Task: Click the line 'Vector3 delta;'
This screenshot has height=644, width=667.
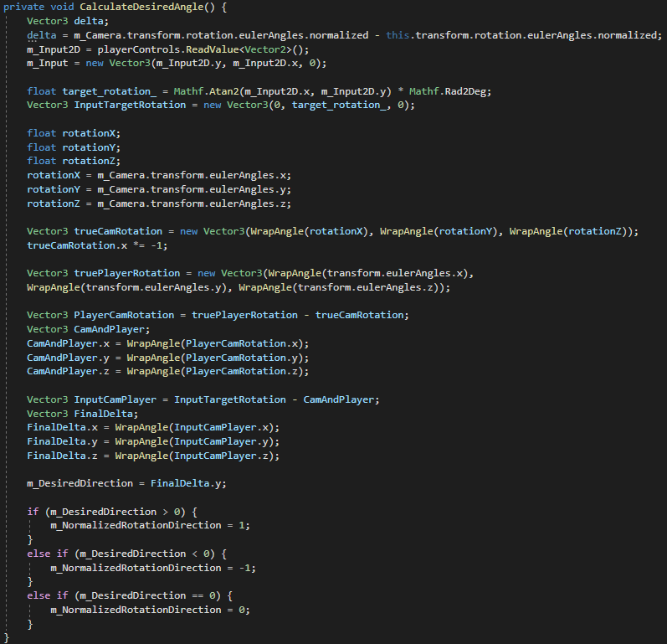Action: [68, 21]
